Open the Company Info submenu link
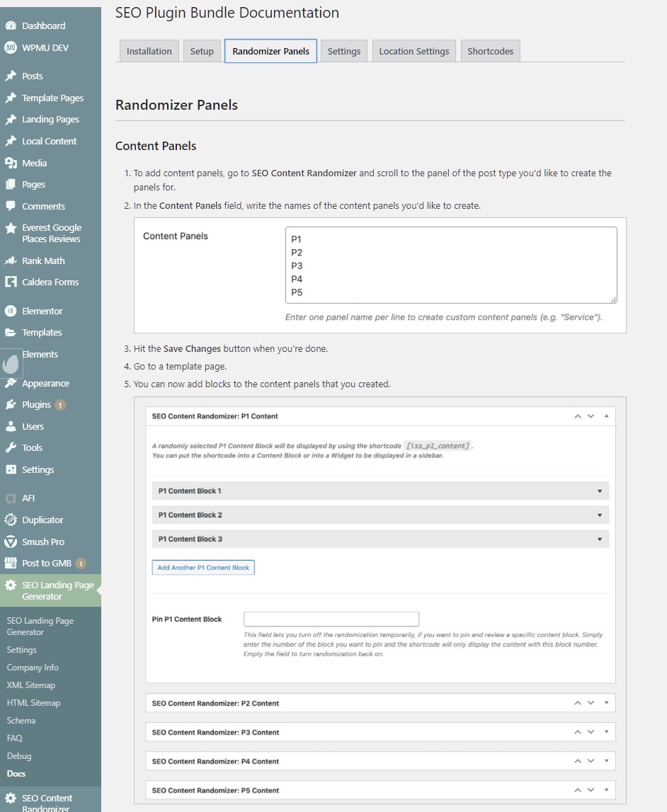The width and height of the screenshot is (667, 812). click(x=33, y=668)
